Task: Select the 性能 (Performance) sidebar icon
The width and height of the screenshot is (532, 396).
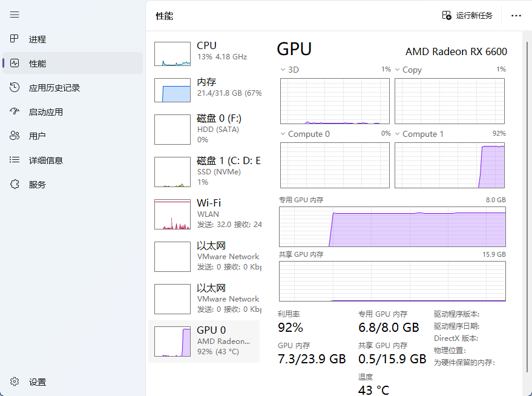Action: 15,64
